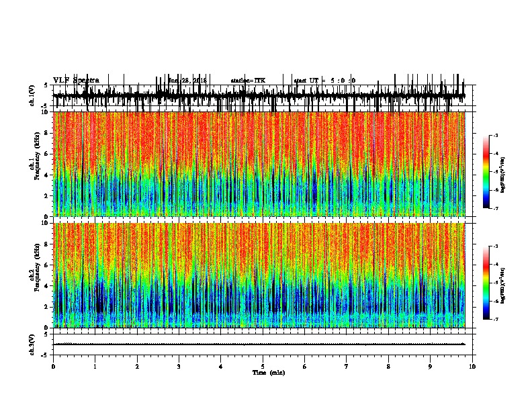Click the ch.3 flat waveform trace
The width and height of the screenshot is (532, 411).
[x=259, y=345]
